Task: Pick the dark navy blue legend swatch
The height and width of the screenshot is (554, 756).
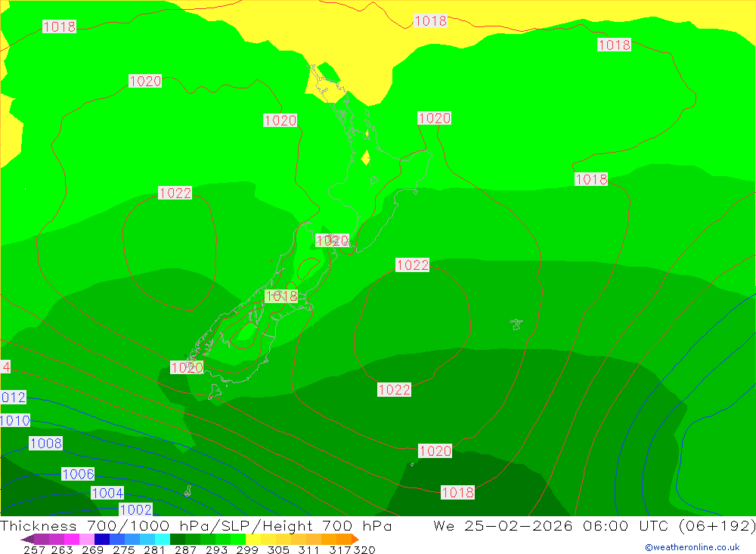Action: [102, 539]
